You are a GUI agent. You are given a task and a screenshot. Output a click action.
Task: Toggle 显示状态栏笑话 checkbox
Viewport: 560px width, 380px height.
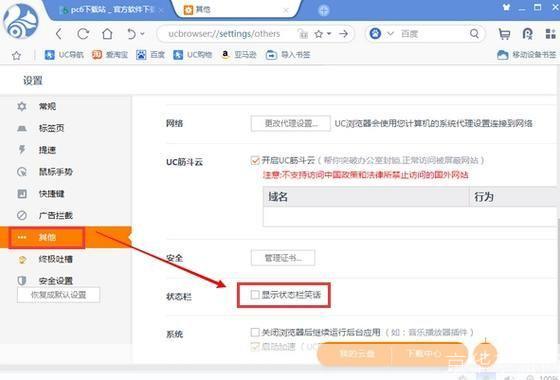click(x=255, y=295)
